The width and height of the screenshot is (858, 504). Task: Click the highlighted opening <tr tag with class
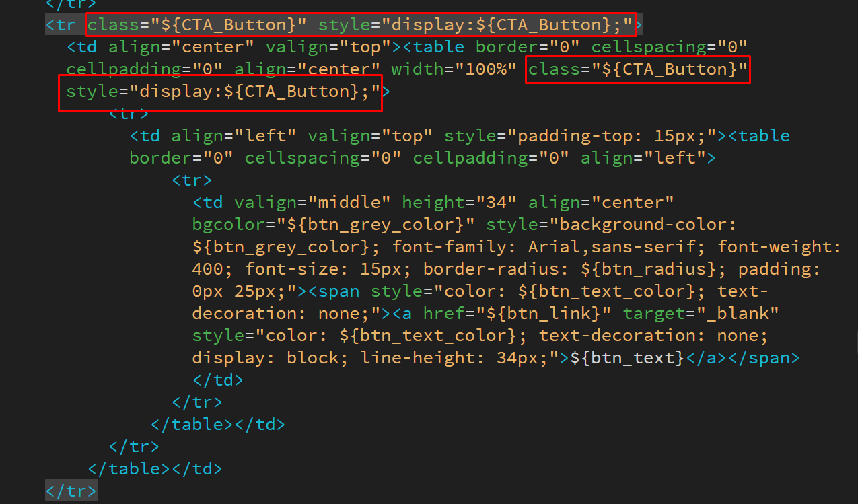pyautogui.click(x=62, y=26)
